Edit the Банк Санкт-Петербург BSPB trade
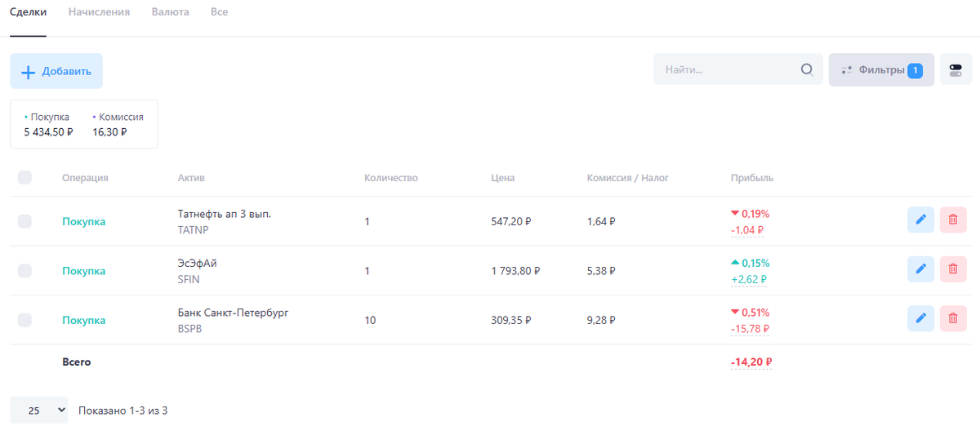 tap(920, 318)
